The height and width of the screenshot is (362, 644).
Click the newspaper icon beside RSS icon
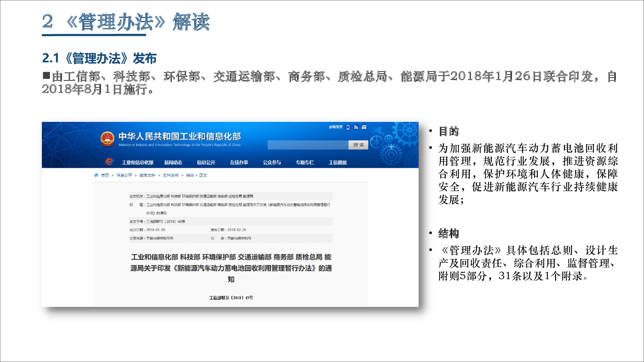tap(364, 127)
